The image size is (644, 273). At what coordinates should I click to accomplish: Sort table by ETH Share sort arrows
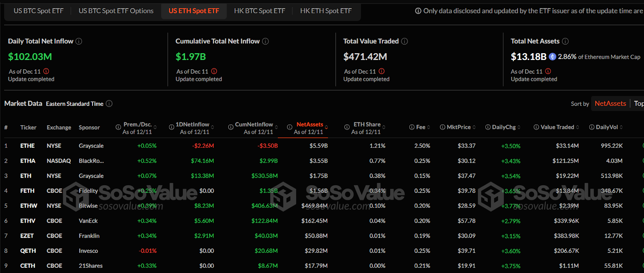pyautogui.click(x=384, y=127)
